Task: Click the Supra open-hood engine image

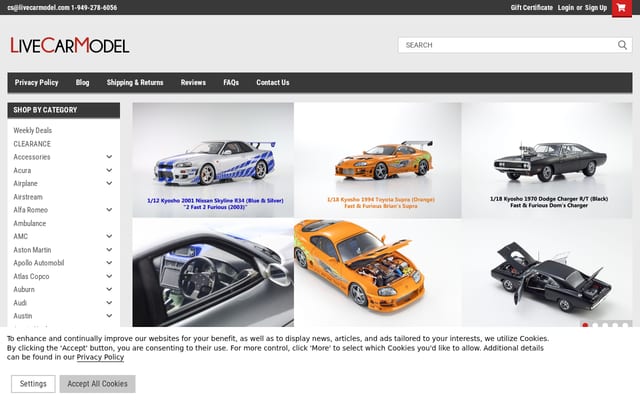Action: 378,272
